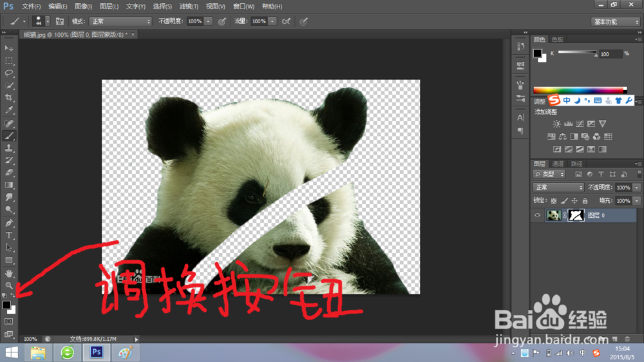Click the K slider in color panel
644x362 pixels.
[576, 53]
